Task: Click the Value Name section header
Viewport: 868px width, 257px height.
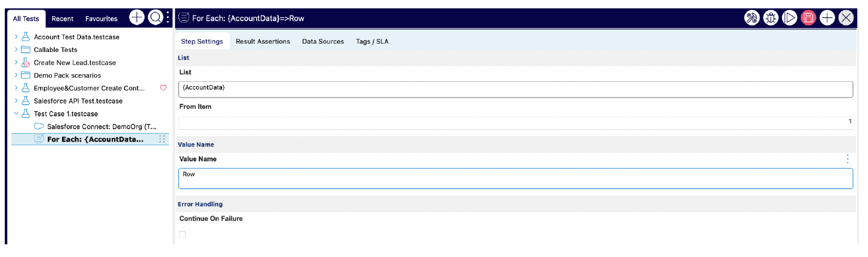Action: (x=516, y=145)
